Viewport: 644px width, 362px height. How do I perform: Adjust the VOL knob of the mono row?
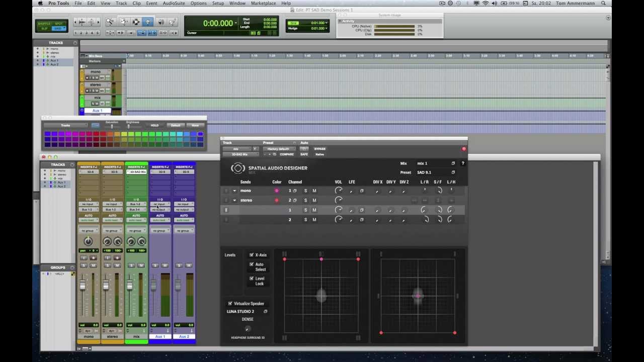[x=339, y=191]
